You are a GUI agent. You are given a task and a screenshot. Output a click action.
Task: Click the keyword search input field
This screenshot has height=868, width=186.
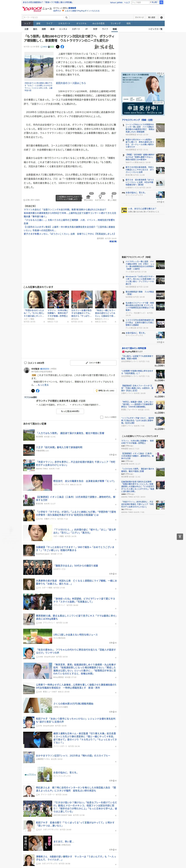pyautogui.click(x=43, y=17)
